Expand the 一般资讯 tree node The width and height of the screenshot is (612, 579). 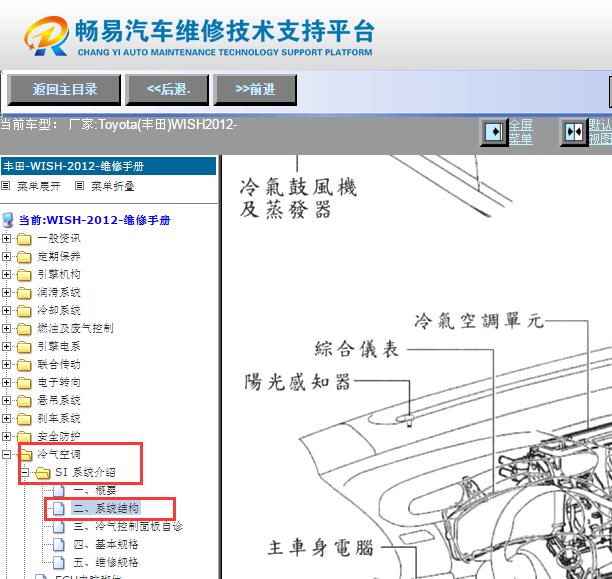pyautogui.click(x=6, y=238)
